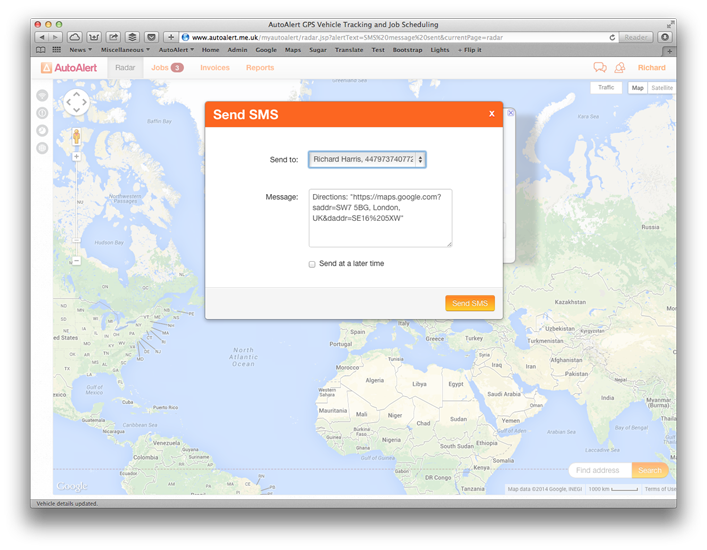Reload page with refresh icon
The height and width of the screenshot is (550, 707).
pyautogui.click(x=612, y=37)
